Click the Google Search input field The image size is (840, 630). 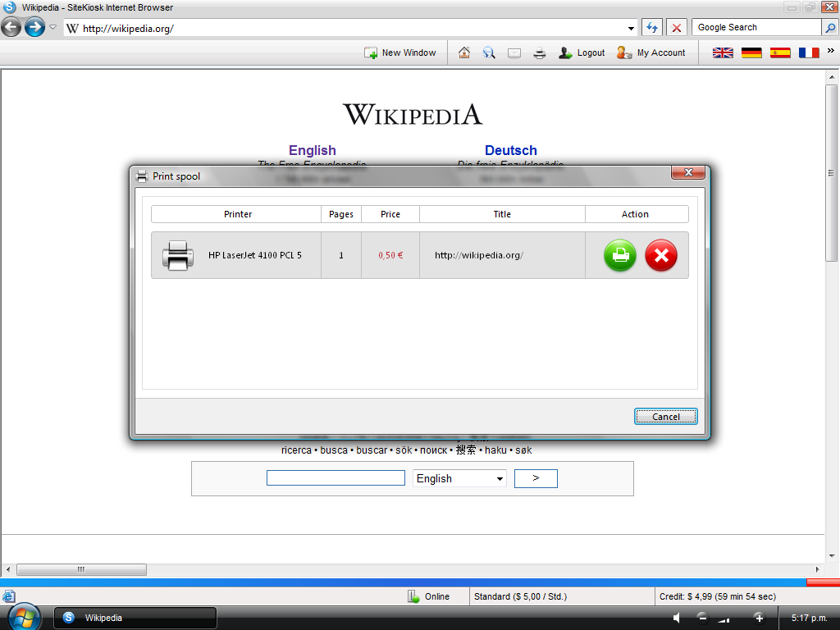click(x=756, y=28)
